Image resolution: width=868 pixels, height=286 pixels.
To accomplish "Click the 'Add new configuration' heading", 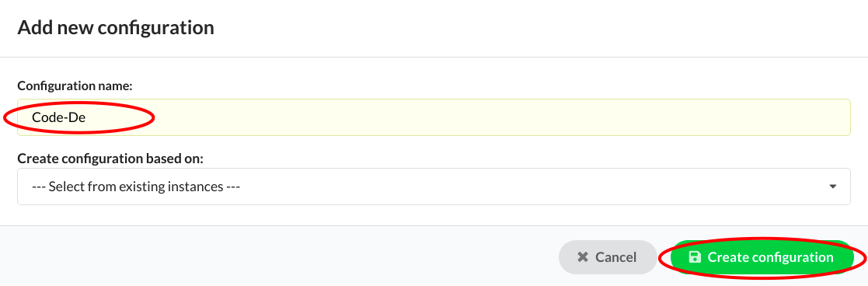I will [116, 28].
